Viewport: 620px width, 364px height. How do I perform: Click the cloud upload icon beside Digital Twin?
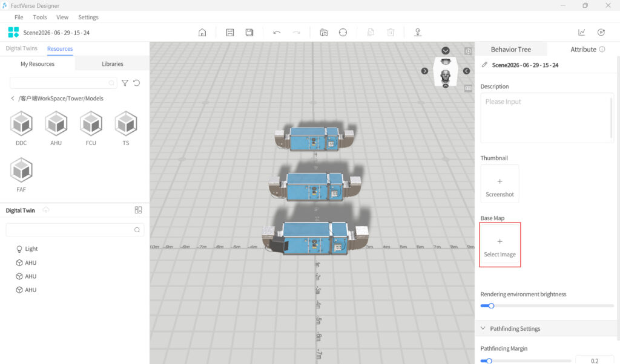tap(46, 210)
